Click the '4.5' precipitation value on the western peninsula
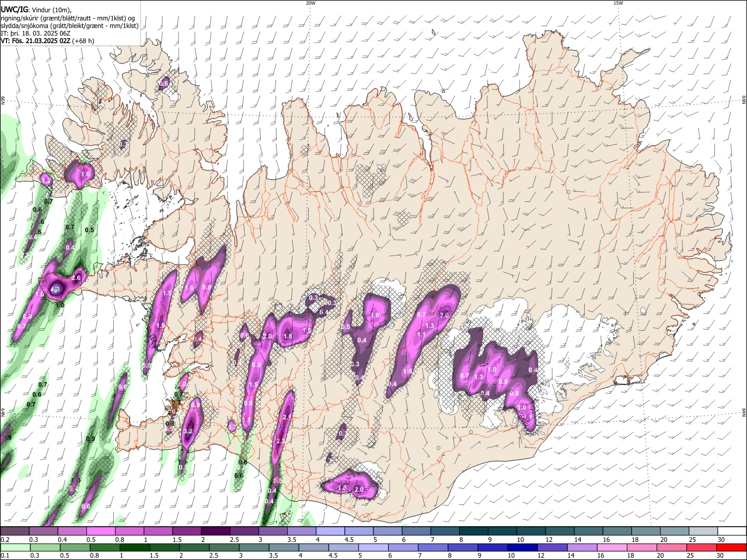The image size is (747, 560). point(56,289)
